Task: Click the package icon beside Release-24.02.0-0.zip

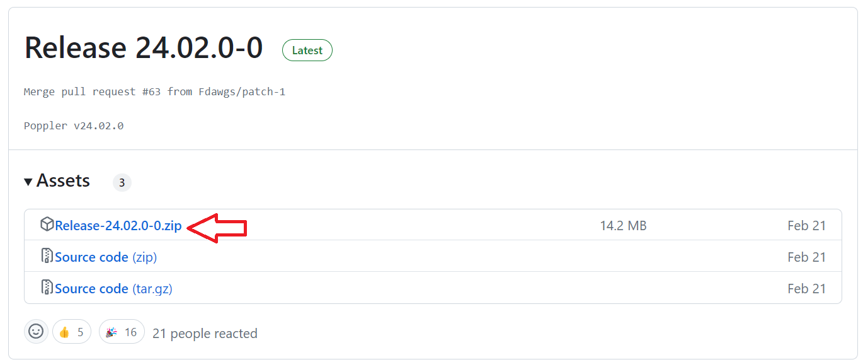Action: point(47,225)
